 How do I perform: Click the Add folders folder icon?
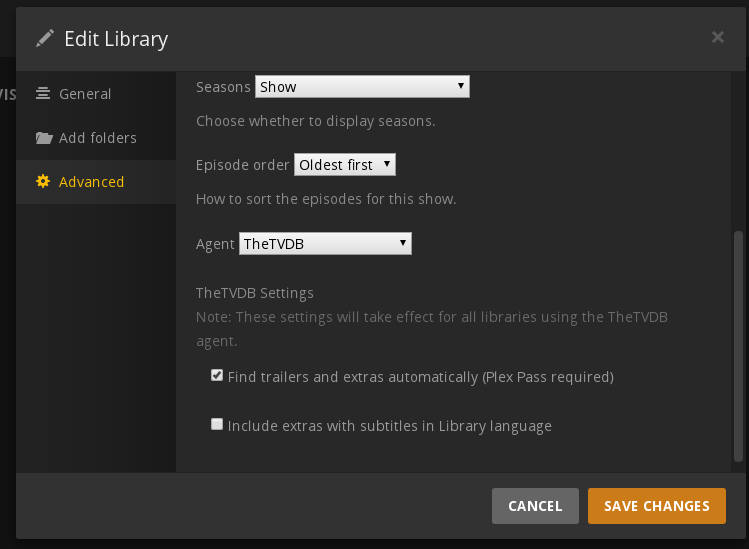pyautogui.click(x=43, y=138)
